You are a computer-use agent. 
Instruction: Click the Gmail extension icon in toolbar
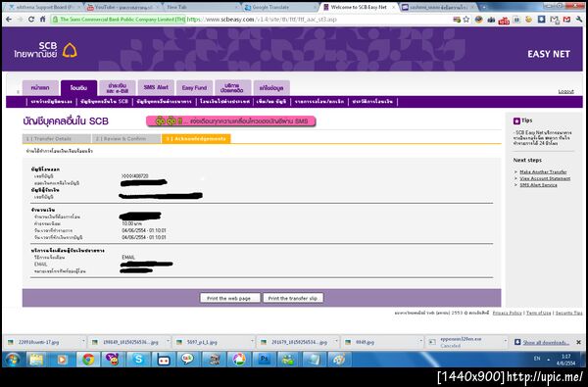click(566, 20)
